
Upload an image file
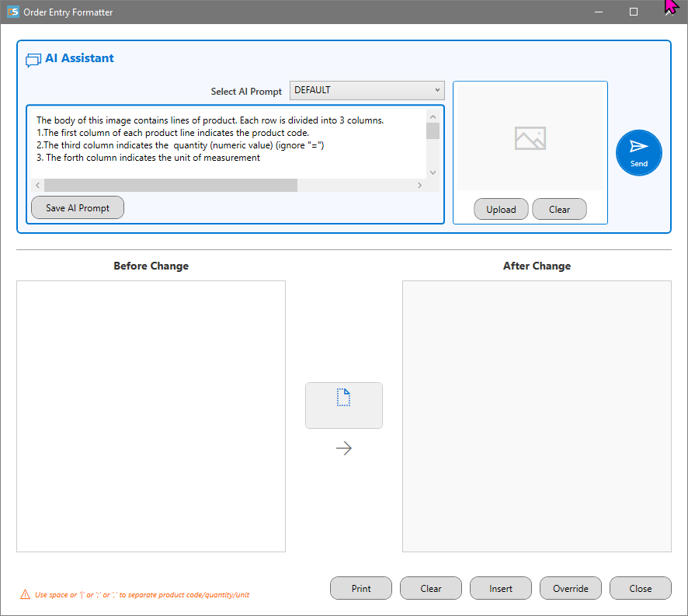tap(501, 210)
